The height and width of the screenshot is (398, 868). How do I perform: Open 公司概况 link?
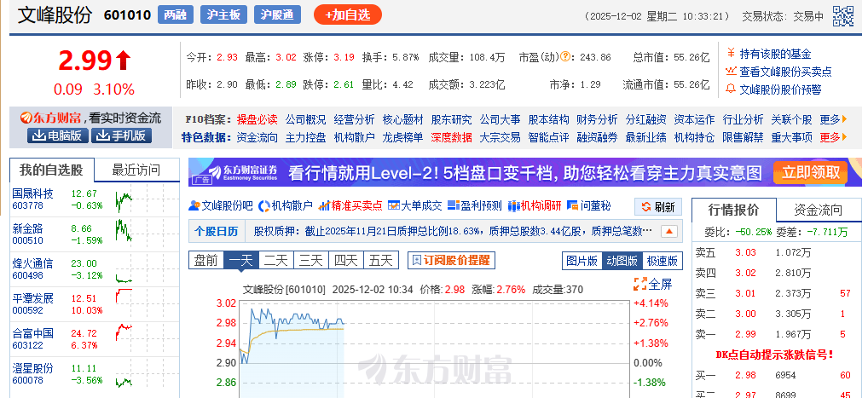click(306, 119)
